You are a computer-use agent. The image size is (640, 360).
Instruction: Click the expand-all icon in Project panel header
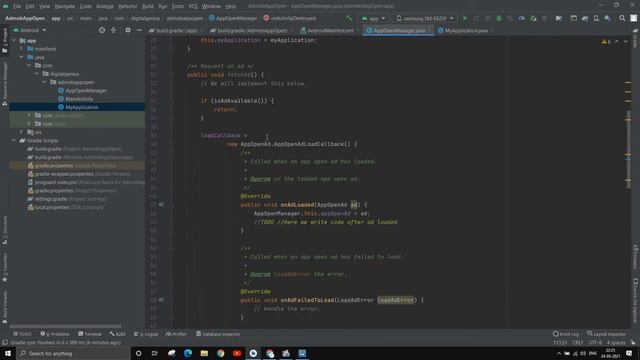tap(113, 30)
